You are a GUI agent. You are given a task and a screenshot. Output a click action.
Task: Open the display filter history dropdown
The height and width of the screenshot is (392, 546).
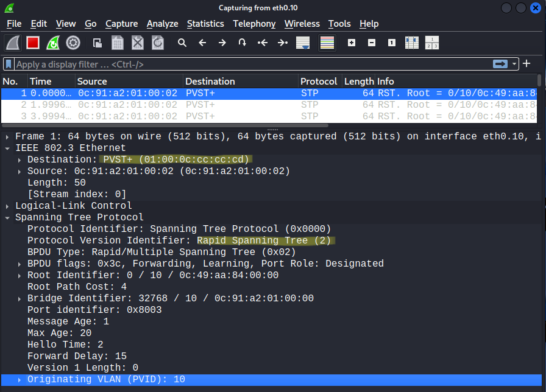pos(515,64)
